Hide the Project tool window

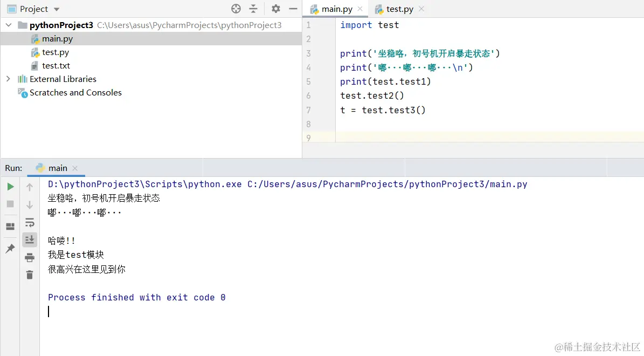coord(293,9)
